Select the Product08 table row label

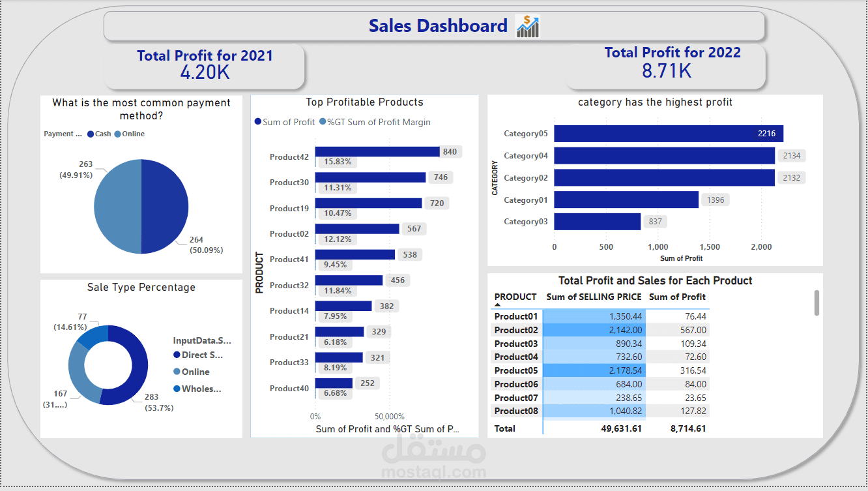point(516,411)
